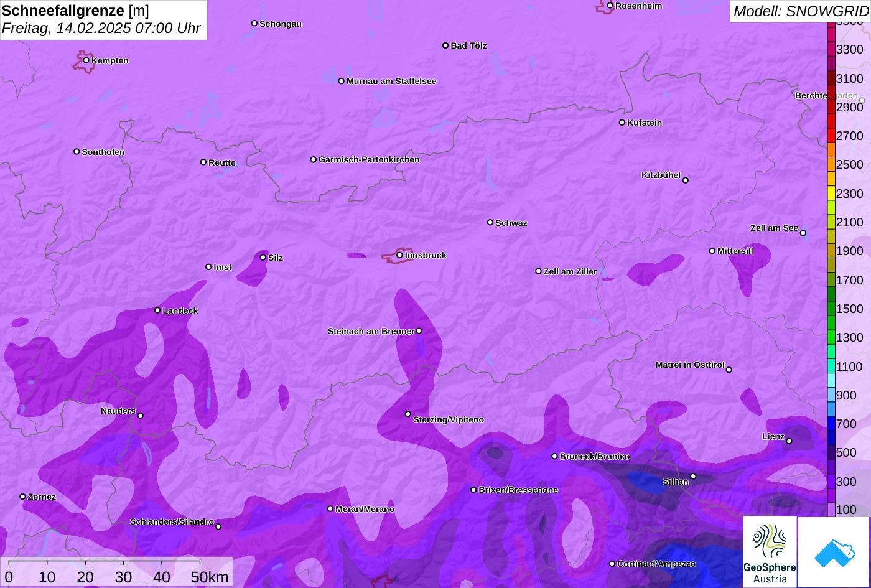Click the Brixen/Bressanone marker dot

coord(473,490)
